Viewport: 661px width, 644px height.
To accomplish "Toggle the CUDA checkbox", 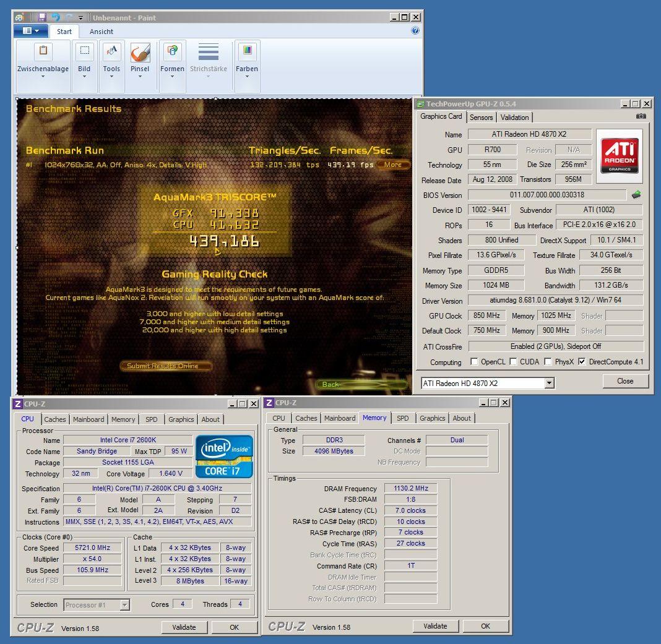I will [x=513, y=362].
